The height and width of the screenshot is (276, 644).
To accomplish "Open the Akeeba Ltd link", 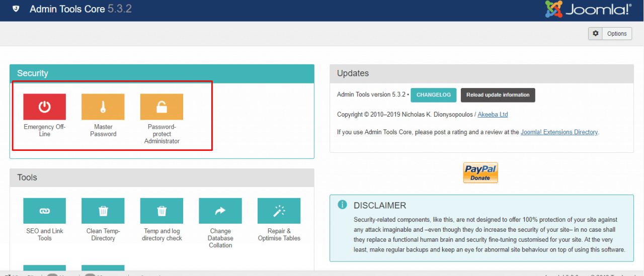I will [493, 115].
